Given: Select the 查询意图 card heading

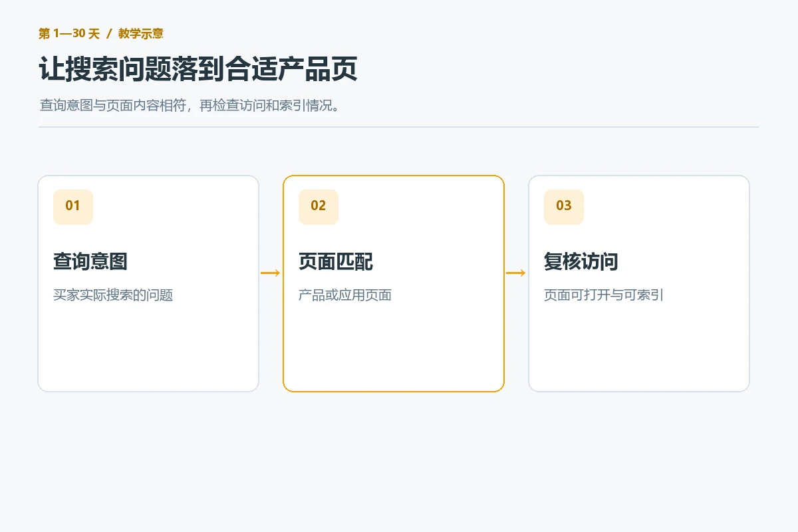Looking at the screenshot, I should point(90,262).
